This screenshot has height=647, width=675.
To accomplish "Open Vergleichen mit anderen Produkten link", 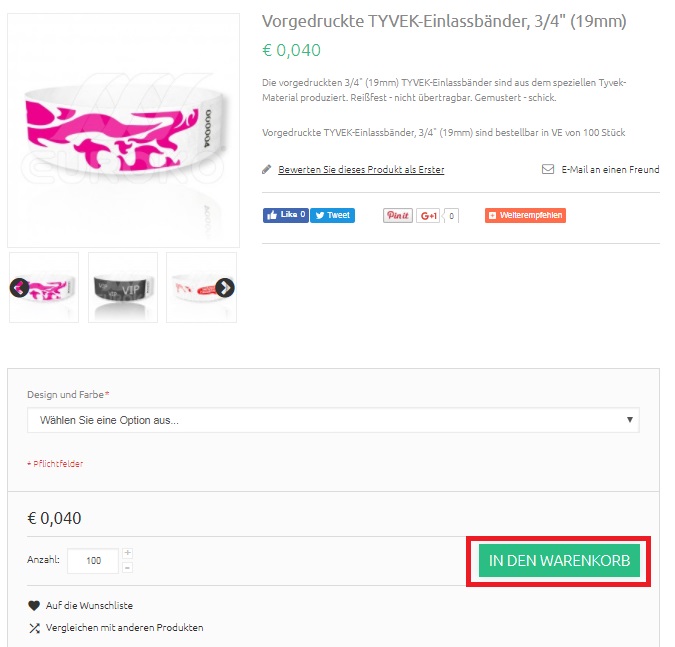I will click(125, 628).
